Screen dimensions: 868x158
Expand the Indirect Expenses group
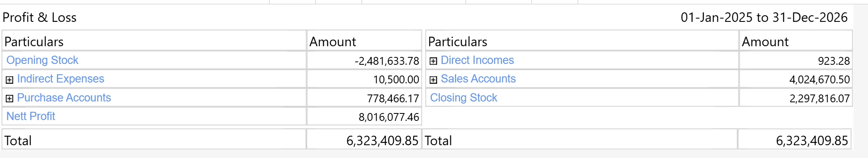(9, 80)
